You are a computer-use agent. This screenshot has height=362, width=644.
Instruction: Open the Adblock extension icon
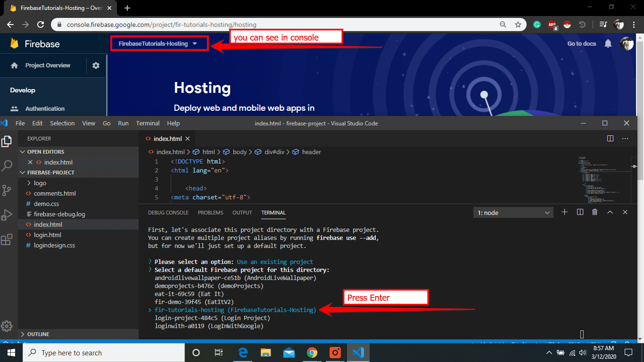coord(553,25)
